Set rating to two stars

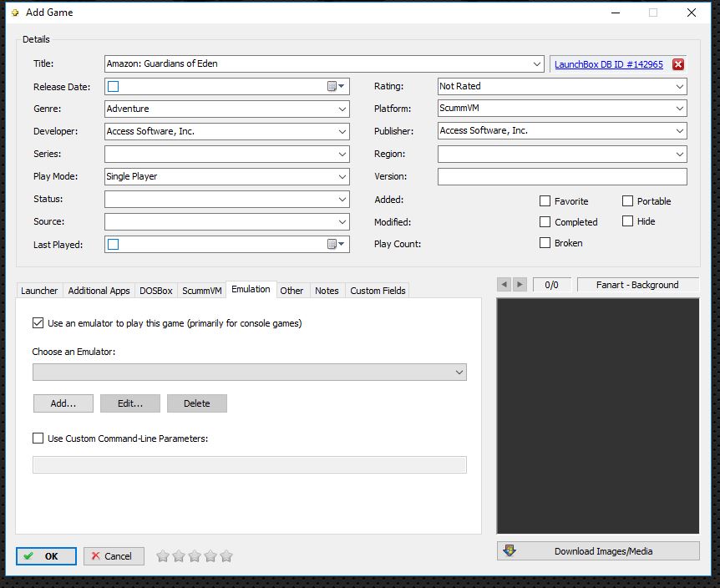click(x=179, y=556)
